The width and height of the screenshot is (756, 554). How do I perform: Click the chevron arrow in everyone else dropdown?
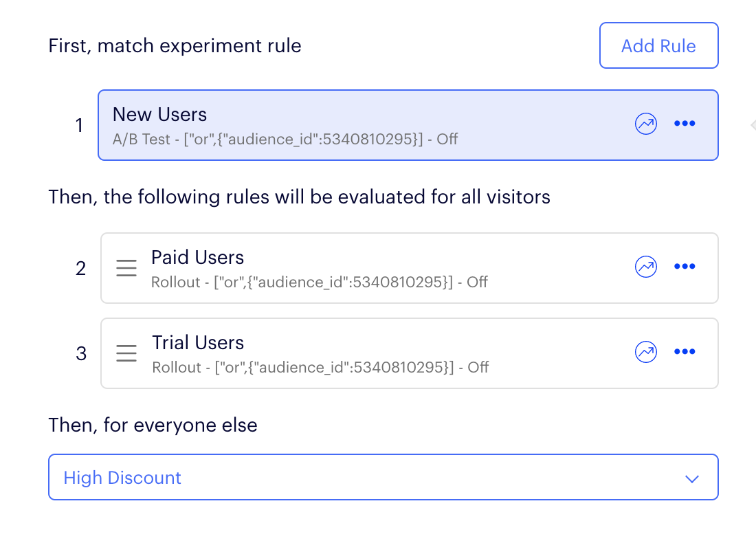coord(692,479)
